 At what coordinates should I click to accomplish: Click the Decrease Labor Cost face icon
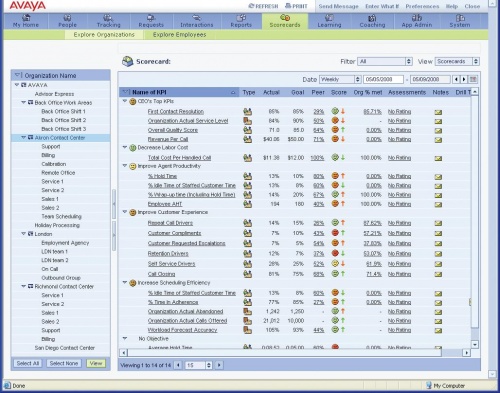133,148
